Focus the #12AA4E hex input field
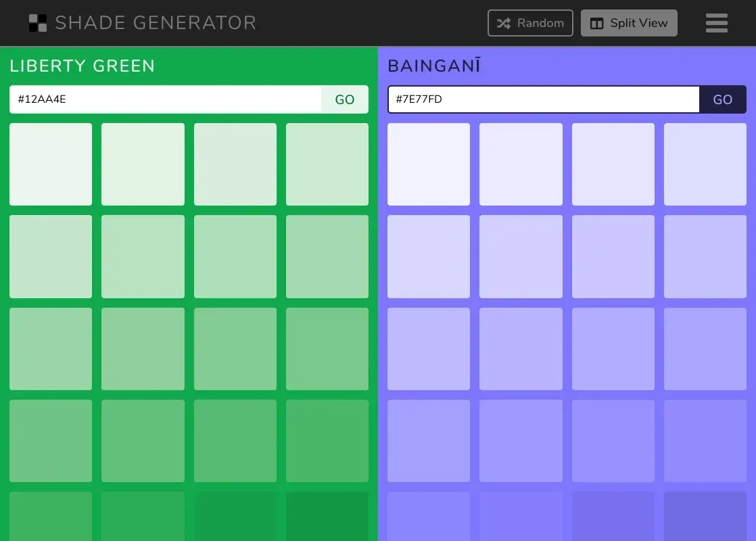Image resolution: width=756 pixels, height=541 pixels. (x=166, y=99)
